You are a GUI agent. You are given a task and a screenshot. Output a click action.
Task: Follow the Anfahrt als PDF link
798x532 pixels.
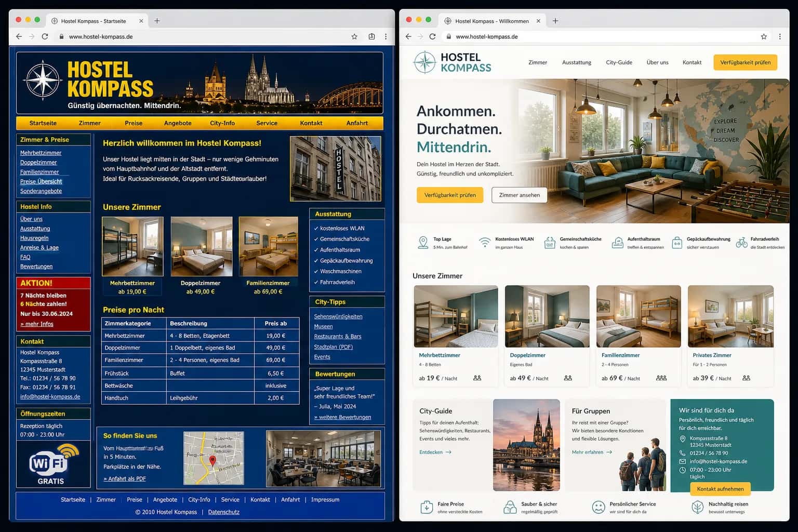click(125, 479)
